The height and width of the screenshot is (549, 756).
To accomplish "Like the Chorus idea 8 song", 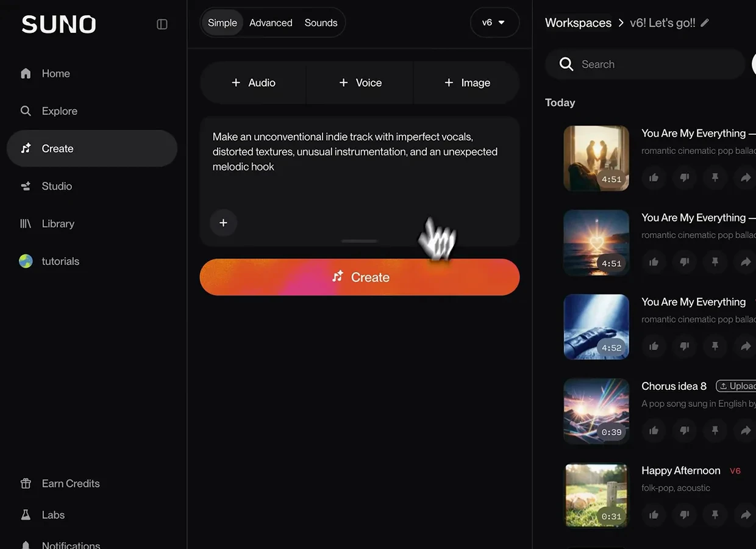I will [654, 431].
